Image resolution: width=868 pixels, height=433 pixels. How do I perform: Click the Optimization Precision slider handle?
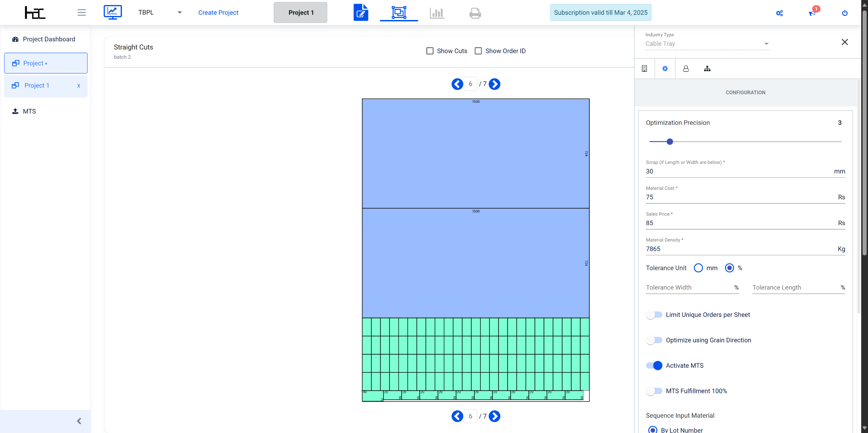click(x=670, y=142)
